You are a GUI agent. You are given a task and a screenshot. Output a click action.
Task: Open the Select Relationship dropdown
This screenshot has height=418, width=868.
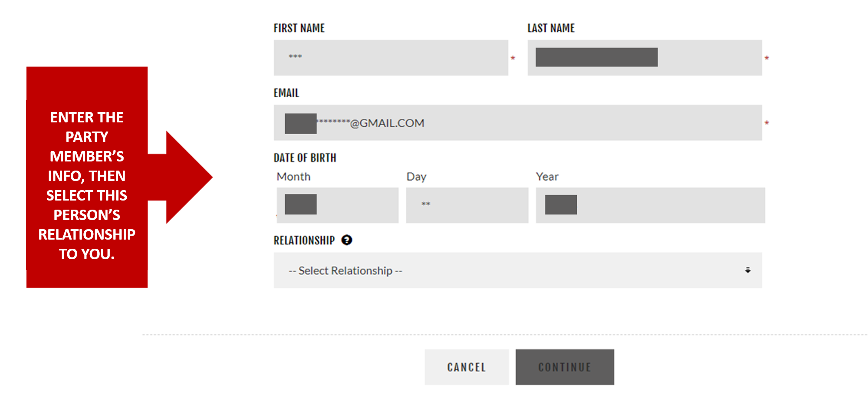(518, 270)
